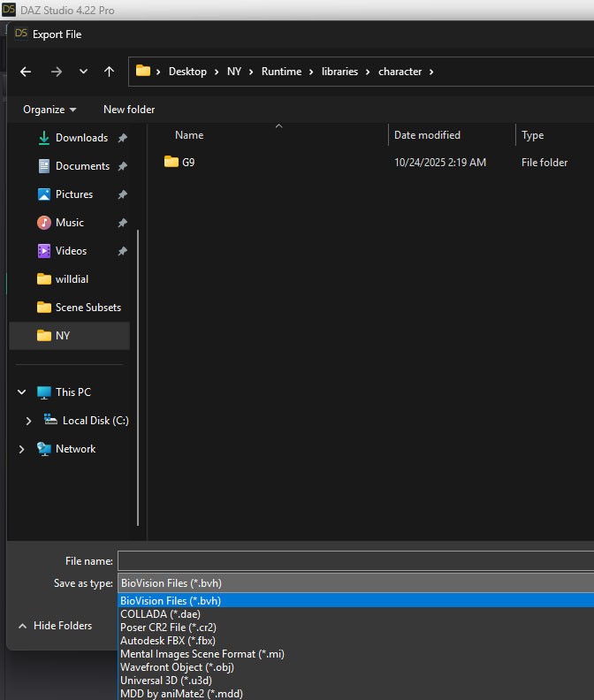Click the DAZ Studio title bar icon
The height and width of the screenshot is (700, 594).
(9, 10)
